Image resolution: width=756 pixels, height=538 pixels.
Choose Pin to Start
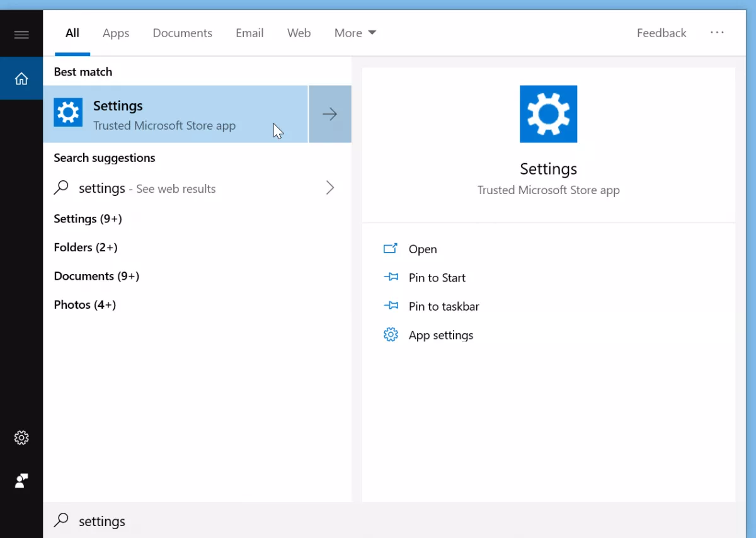437,278
